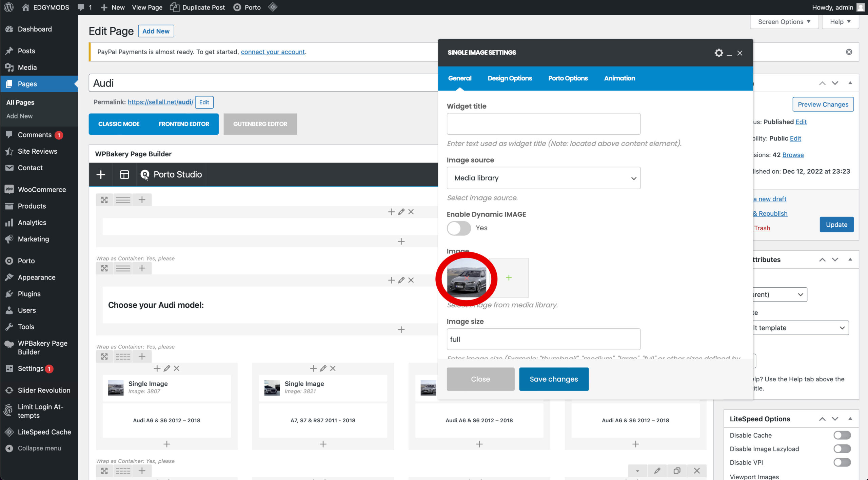The width and height of the screenshot is (868, 480).
Task: Add image with green plus in Image field
Action: (x=509, y=278)
